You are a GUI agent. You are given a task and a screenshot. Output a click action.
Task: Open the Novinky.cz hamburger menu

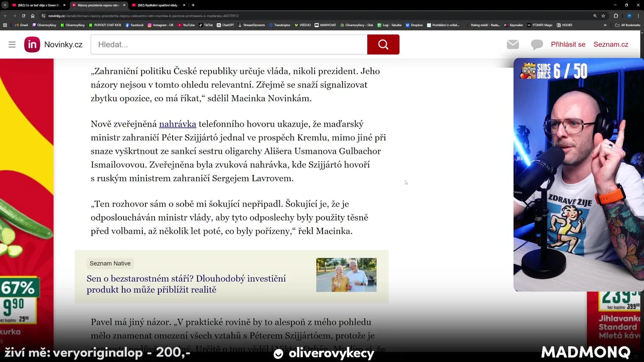coord(12,44)
